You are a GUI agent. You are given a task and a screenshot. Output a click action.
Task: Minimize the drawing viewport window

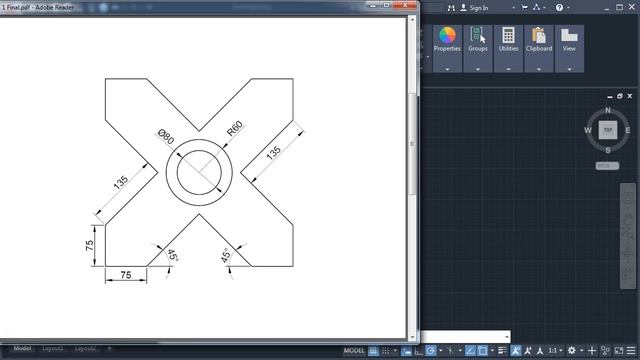click(x=610, y=97)
